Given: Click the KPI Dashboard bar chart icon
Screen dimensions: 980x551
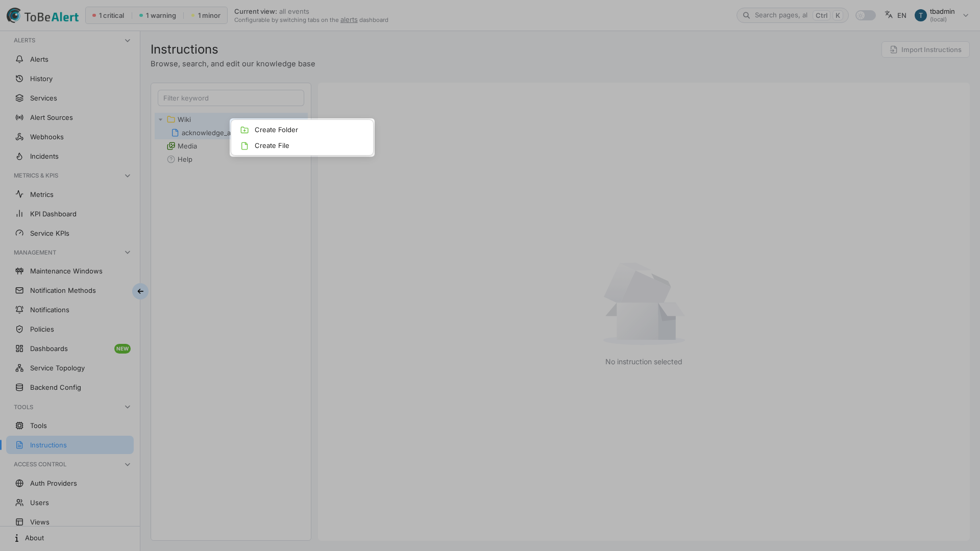Looking at the screenshot, I should 19,214.
